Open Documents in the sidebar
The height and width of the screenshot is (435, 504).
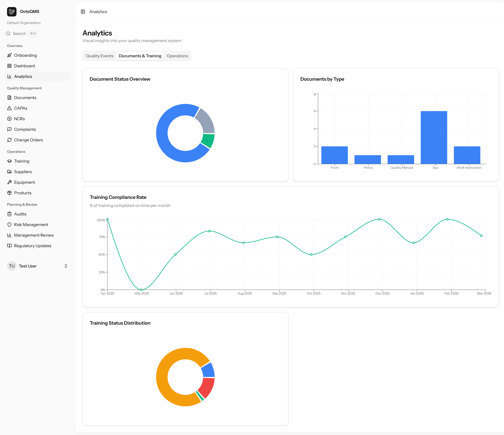pos(38,98)
